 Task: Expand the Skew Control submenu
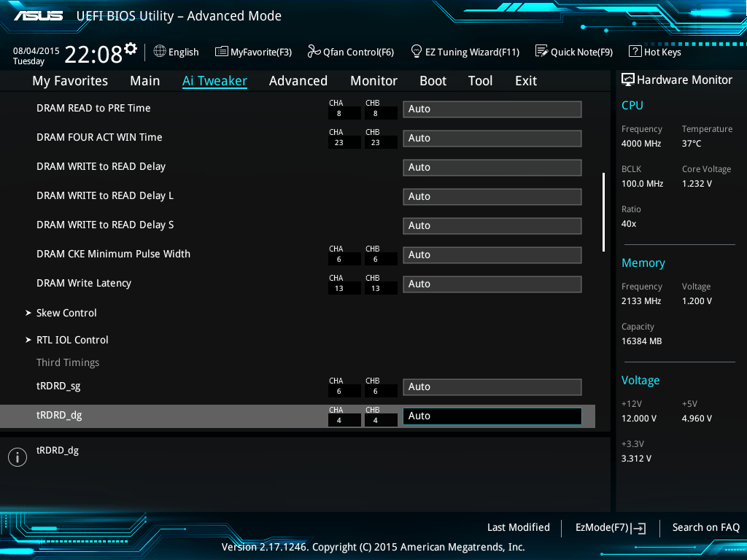click(66, 313)
